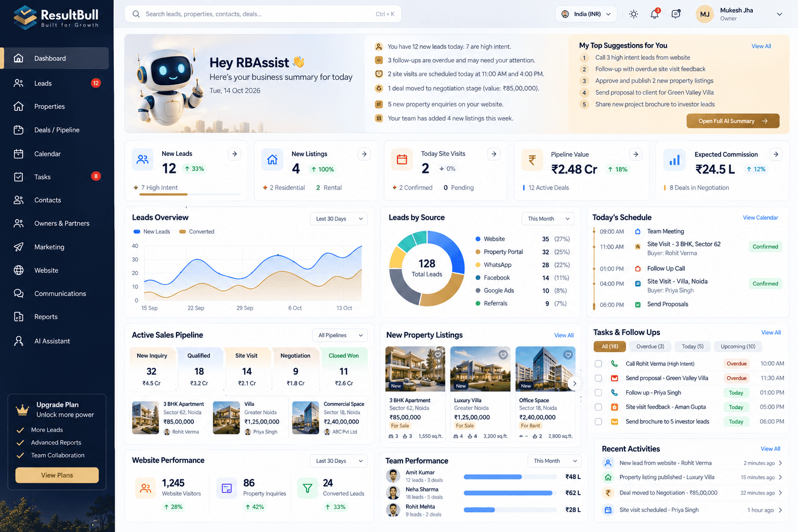Check Site visit feedback - Aman Gupta task
Screen dimensions: 798x532
[598, 407]
